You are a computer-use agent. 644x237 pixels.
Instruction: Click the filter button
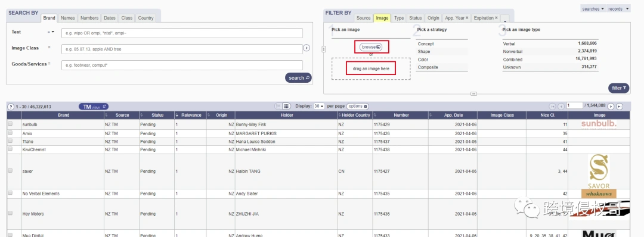point(618,88)
